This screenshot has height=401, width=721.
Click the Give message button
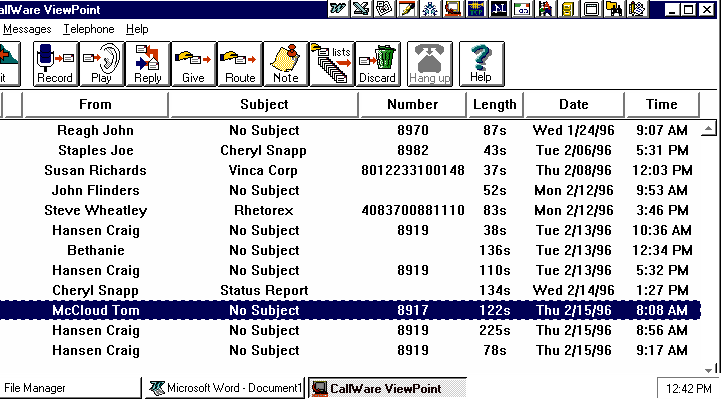194,64
